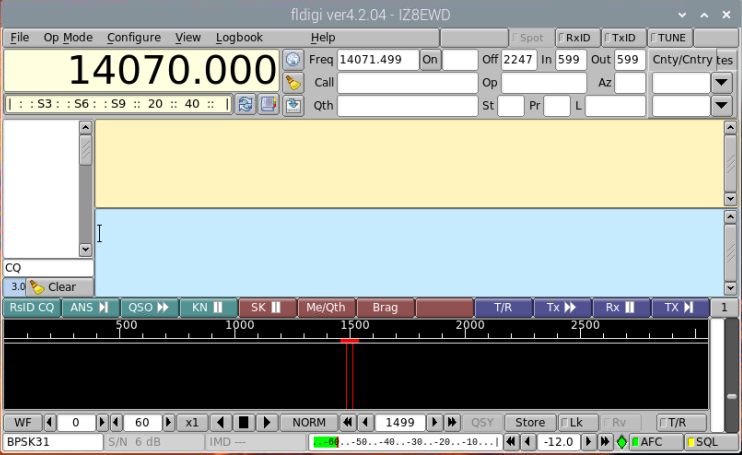Open the Op Mode menu
Screen dimensions: 742x455
coord(68,37)
